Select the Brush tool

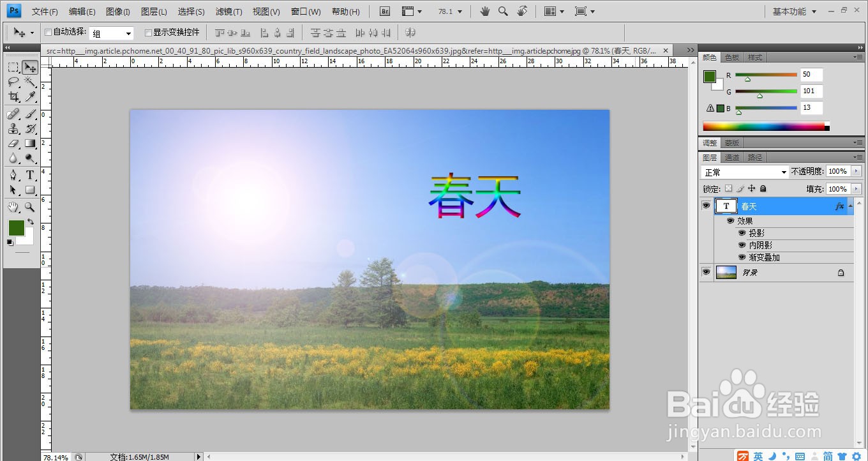point(30,114)
